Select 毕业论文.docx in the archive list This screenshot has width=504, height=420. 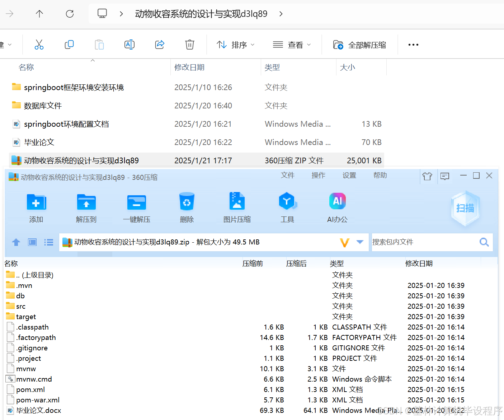pos(34,410)
